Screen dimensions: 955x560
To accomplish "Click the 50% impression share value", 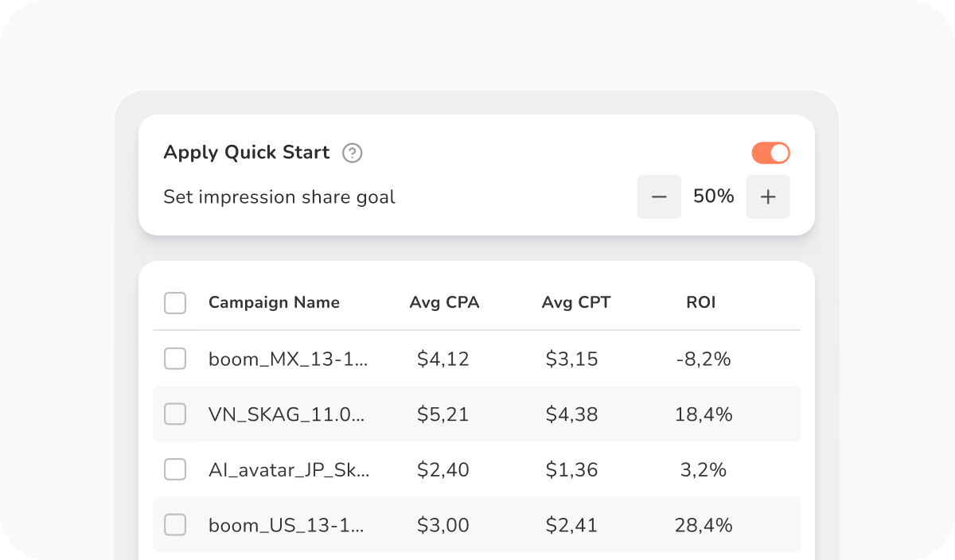I will click(714, 196).
